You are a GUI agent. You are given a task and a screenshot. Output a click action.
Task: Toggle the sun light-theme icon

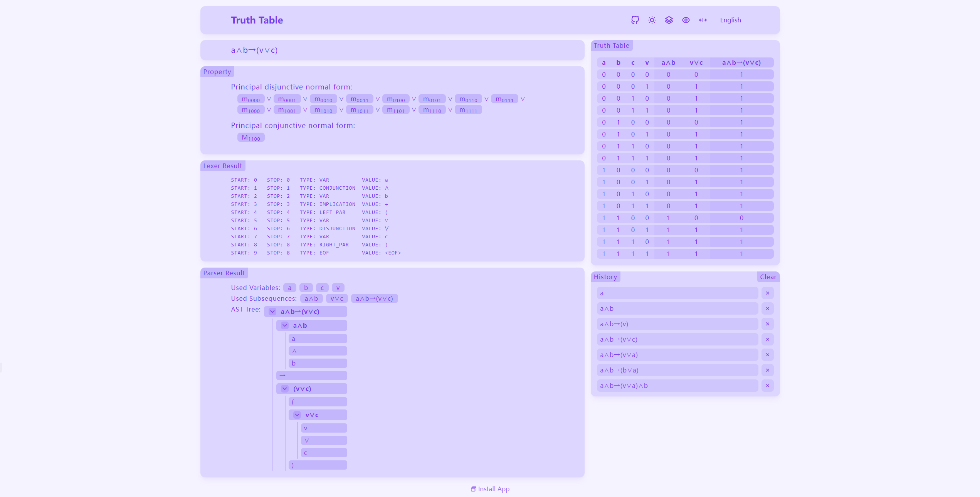coord(652,20)
